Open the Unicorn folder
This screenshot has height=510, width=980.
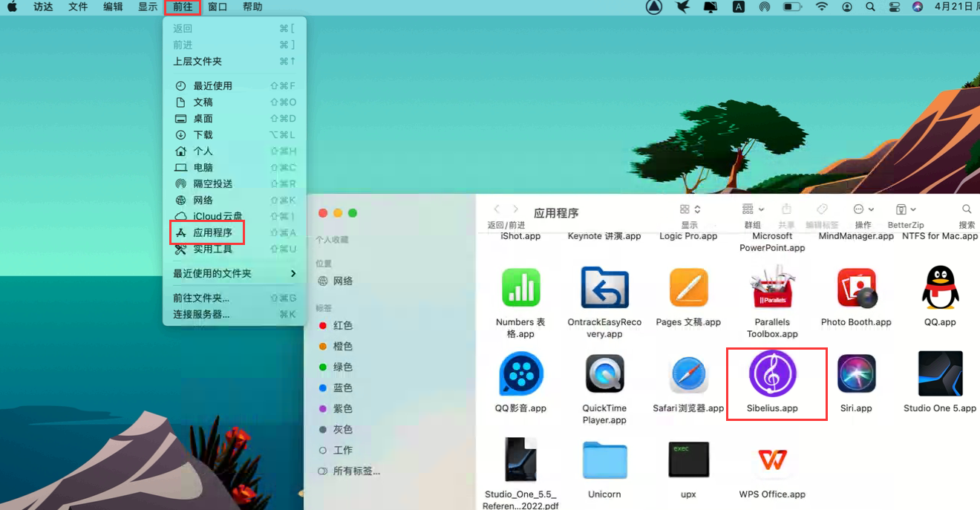[x=604, y=460]
